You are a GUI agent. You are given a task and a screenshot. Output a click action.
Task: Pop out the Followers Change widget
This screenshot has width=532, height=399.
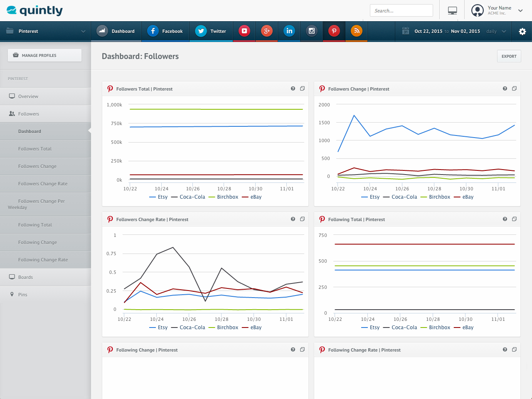click(x=514, y=89)
